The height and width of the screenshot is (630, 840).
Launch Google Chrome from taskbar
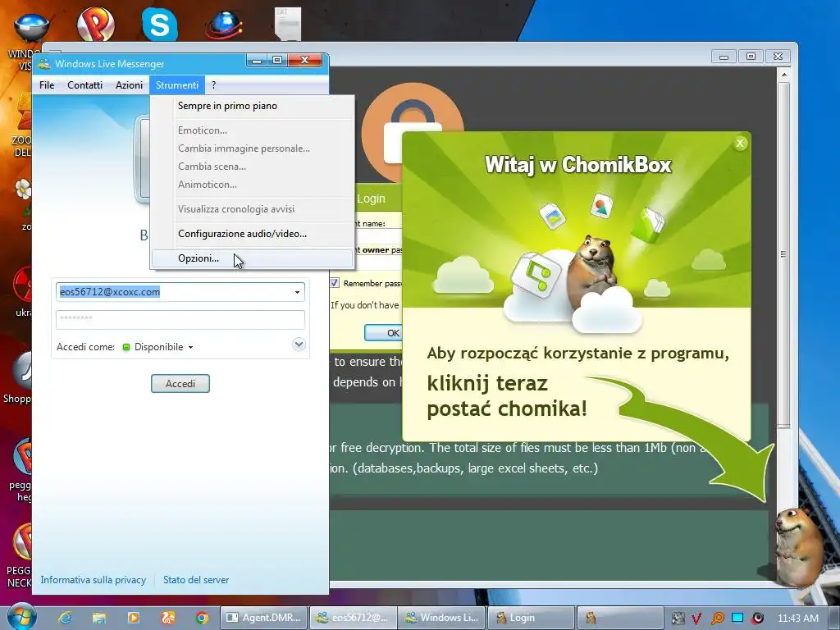[202, 618]
